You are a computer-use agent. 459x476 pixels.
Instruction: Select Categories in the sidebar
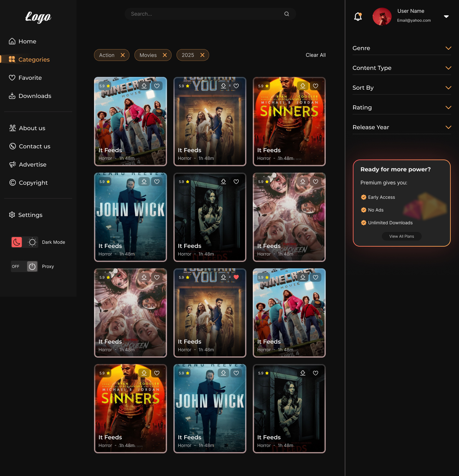[x=29, y=60]
